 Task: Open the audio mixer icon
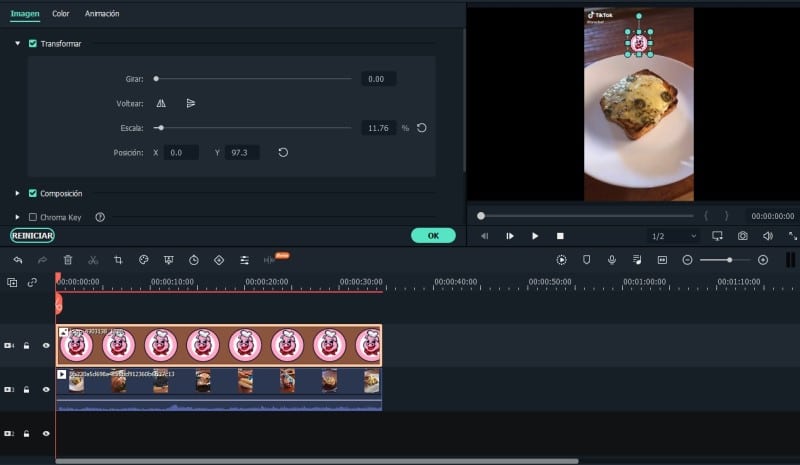(x=637, y=260)
